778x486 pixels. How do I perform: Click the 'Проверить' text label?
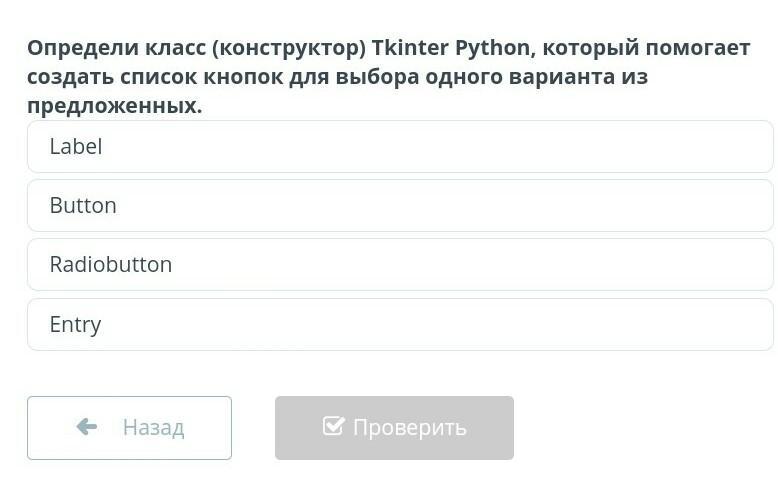point(409,428)
